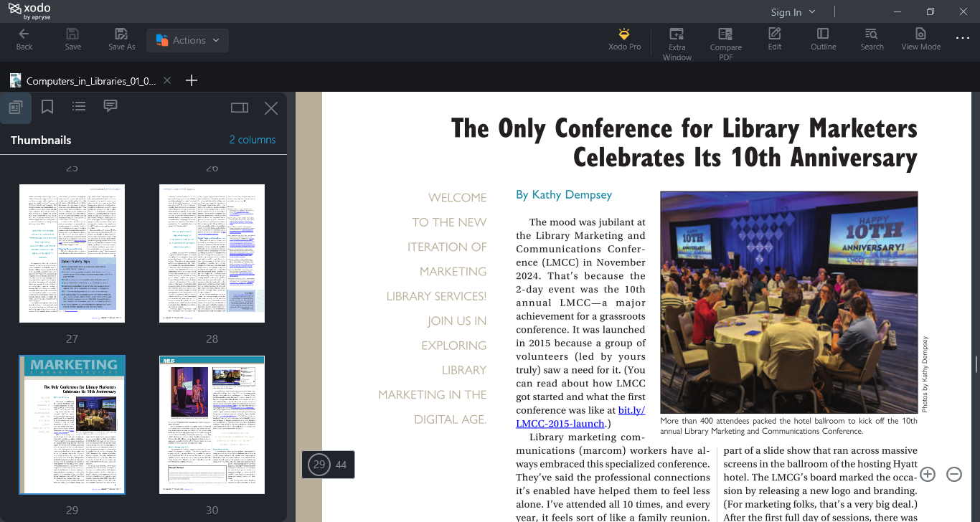
Task: Open Xodo Pro upgrade
Action: (x=624, y=39)
